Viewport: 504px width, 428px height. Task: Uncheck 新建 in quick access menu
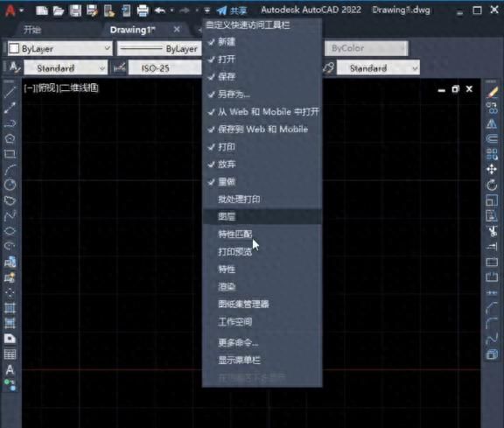(x=262, y=42)
